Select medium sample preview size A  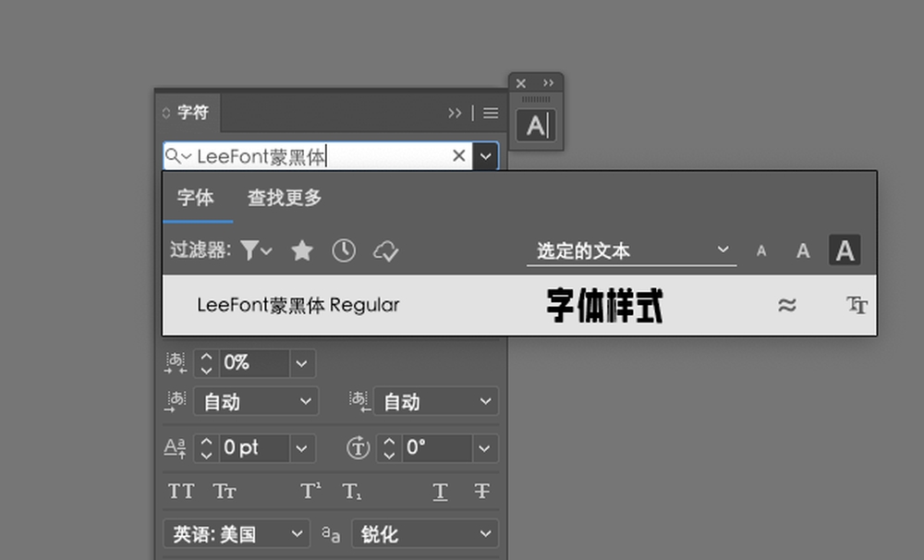click(803, 251)
